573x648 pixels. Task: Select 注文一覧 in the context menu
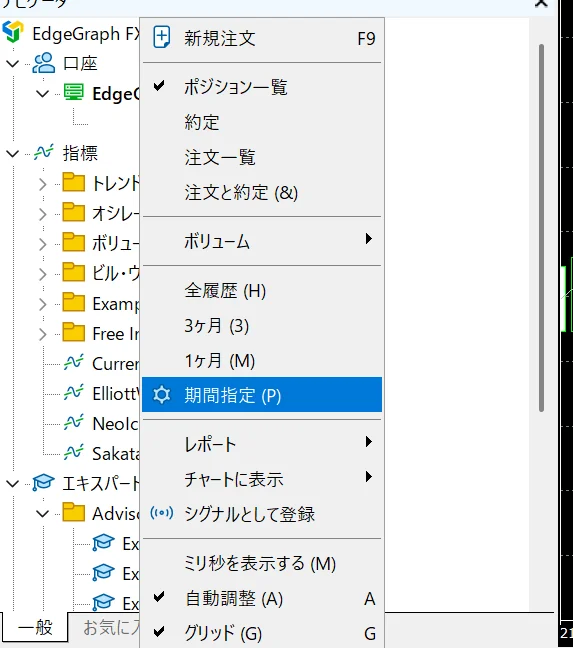262,157
